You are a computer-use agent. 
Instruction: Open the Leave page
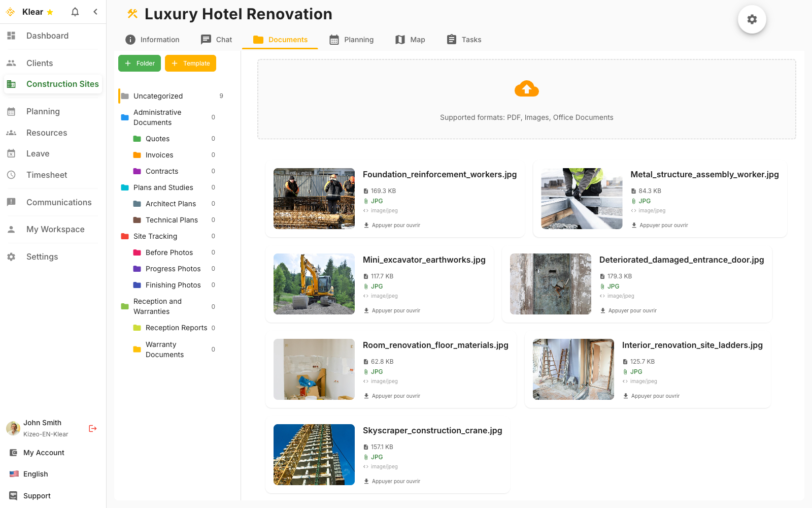click(x=38, y=153)
